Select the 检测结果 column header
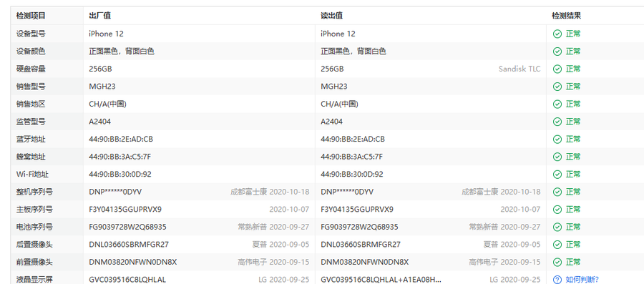 567,16
